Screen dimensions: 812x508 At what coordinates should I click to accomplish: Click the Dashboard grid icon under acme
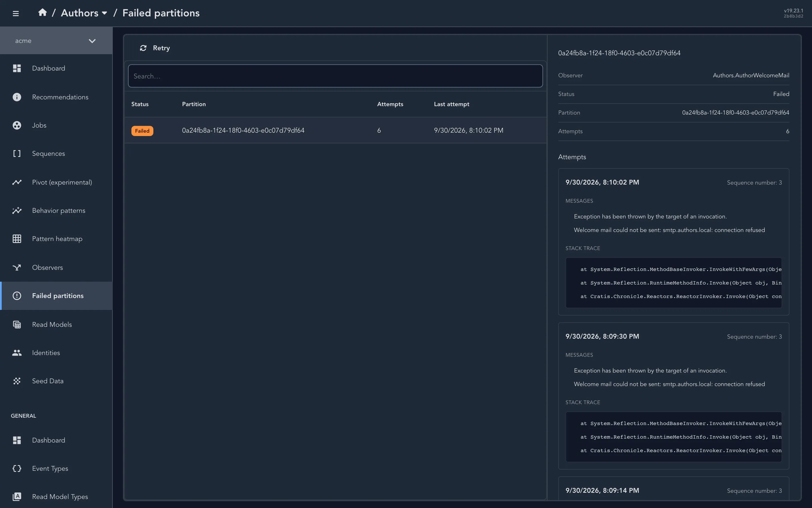17,68
